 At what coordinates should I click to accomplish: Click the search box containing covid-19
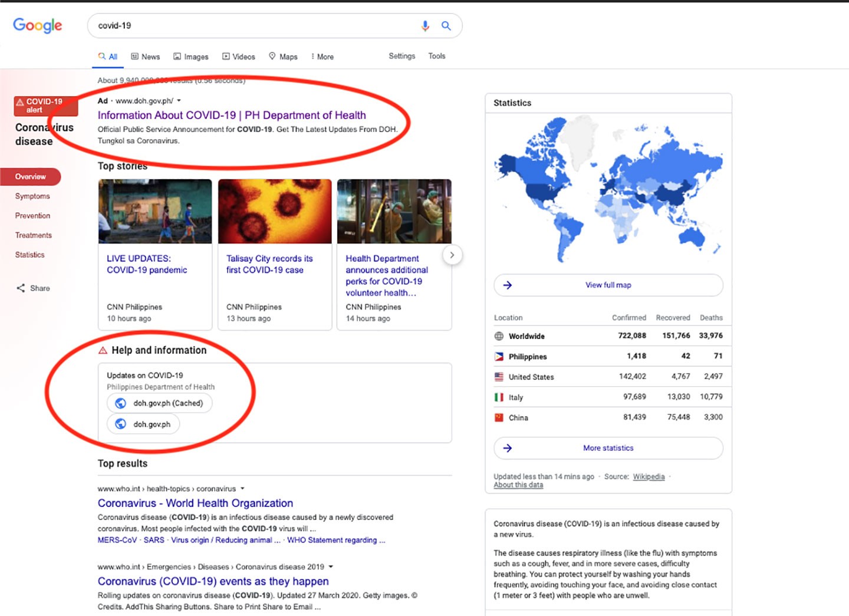tap(254, 26)
